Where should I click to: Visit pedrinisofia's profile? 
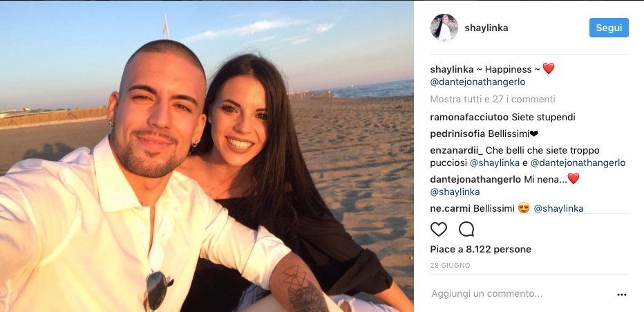click(x=457, y=134)
